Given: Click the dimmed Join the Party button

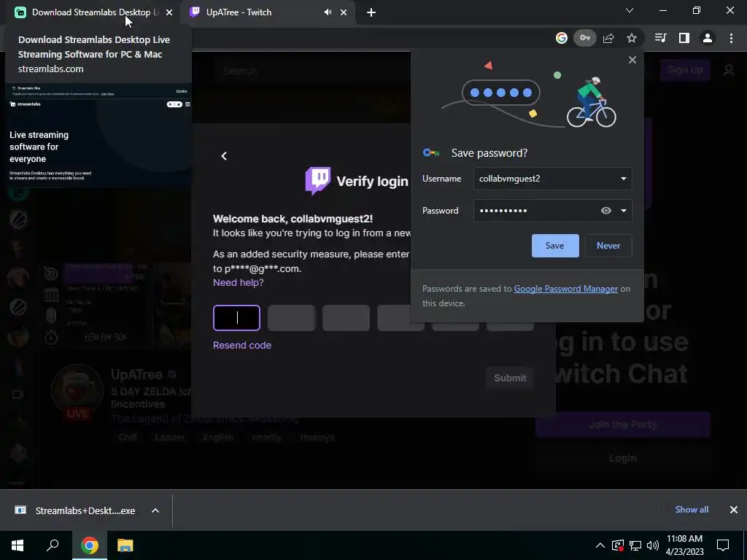Looking at the screenshot, I should [623, 425].
